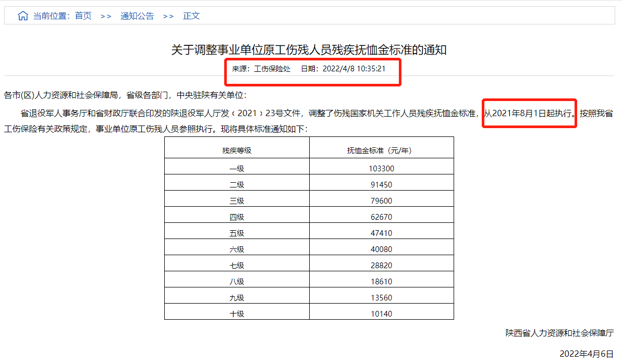Select the 18610 table cell
622x364 pixels.
tap(382, 280)
